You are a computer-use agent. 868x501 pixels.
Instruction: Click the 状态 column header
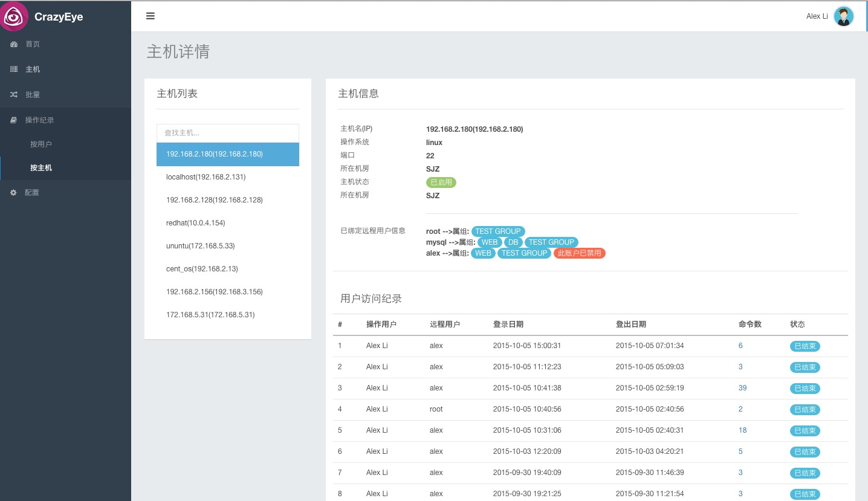click(x=797, y=325)
